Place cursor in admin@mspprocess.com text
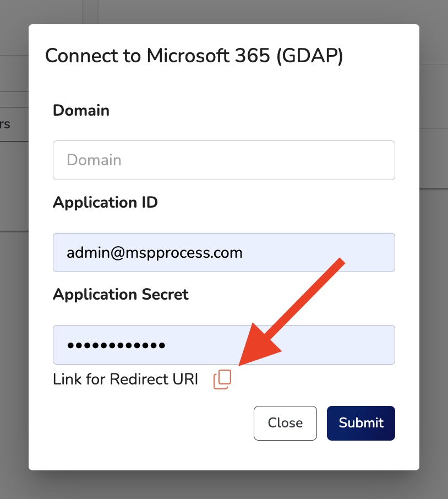This screenshot has width=448, height=499. (155, 253)
